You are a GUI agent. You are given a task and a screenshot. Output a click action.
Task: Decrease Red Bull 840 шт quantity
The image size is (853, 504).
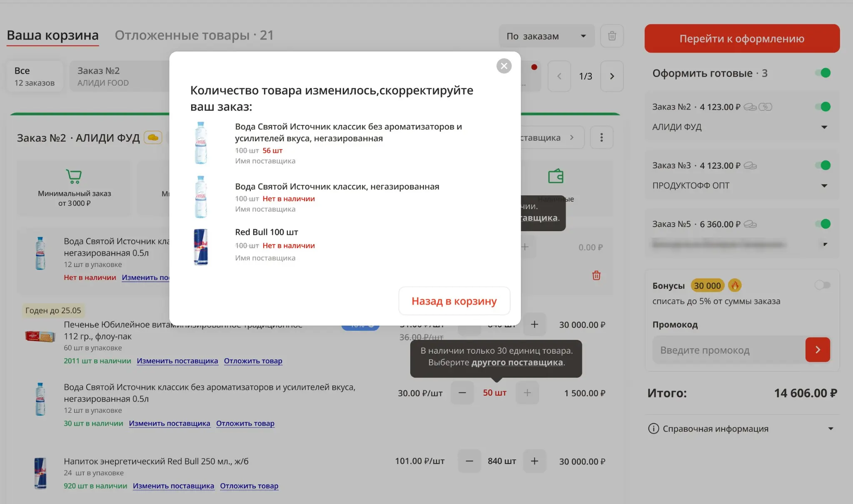pyautogui.click(x=469, y=461)
